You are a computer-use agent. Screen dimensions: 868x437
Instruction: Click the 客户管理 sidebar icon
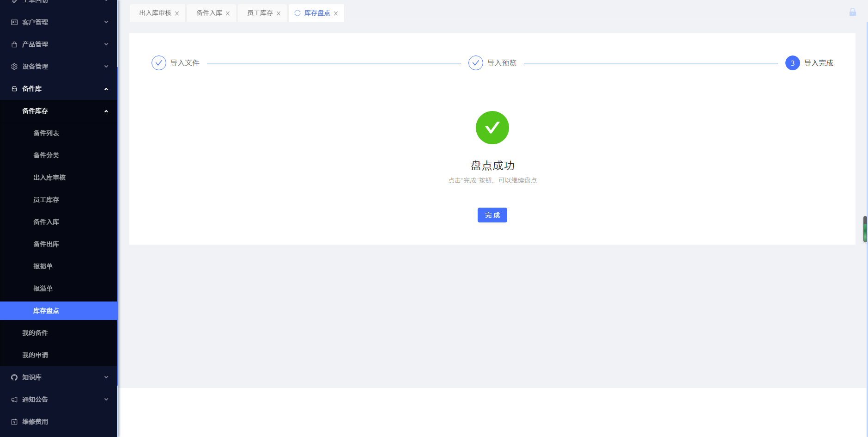[13, 22]
